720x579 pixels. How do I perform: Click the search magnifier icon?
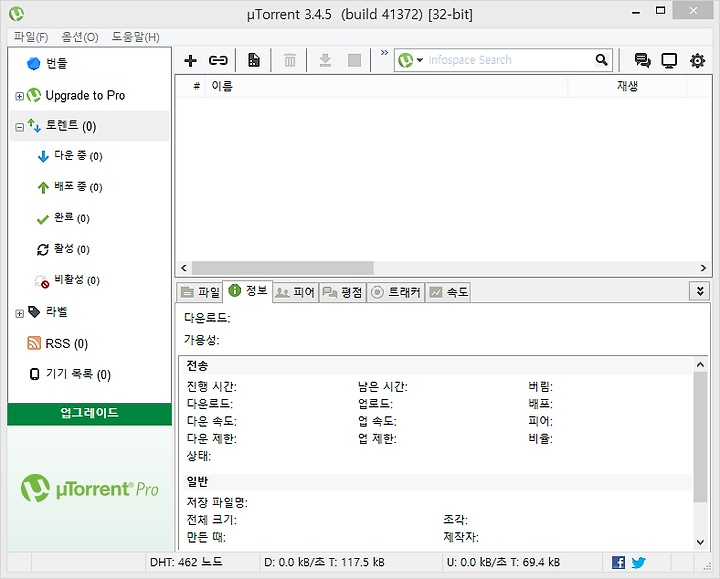[602, 60]
